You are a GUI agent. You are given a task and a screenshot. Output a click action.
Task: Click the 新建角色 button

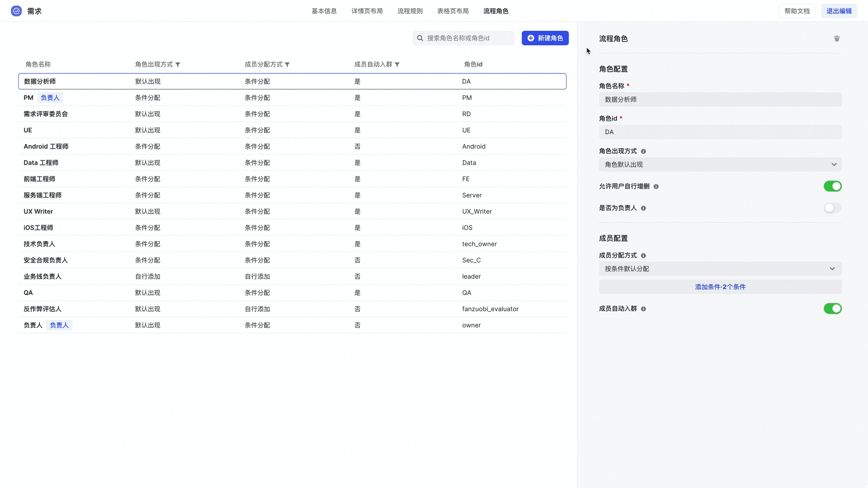[545, 38]
